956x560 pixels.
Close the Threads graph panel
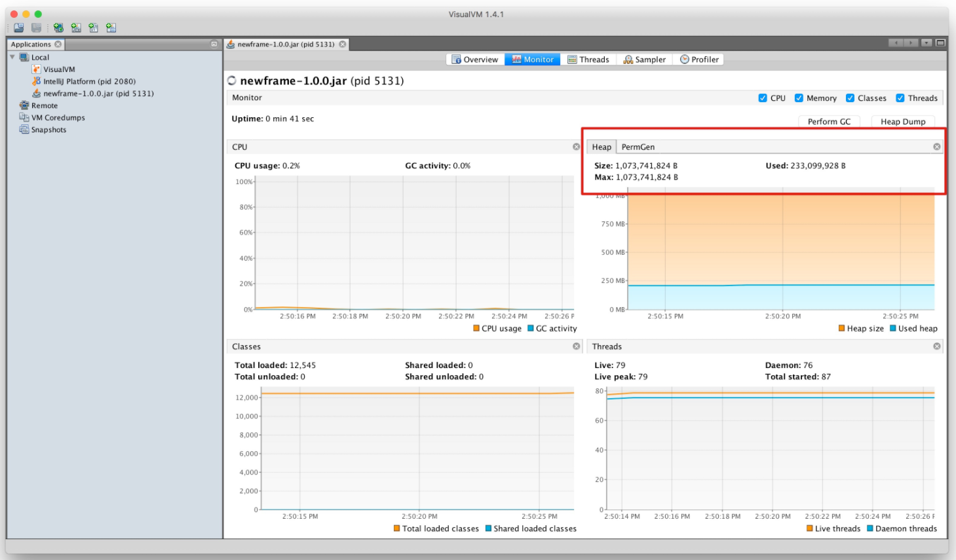(x=937, y=346)
